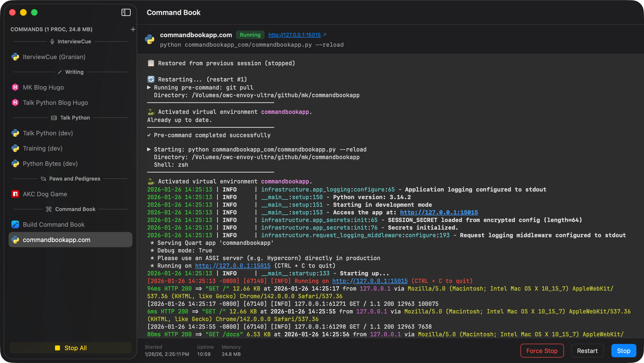The height and width of the screenshot is (363, 644).
Task: Click the Hugo icon next to Talk Python Blog Hugo
Action: click(15, 102)
